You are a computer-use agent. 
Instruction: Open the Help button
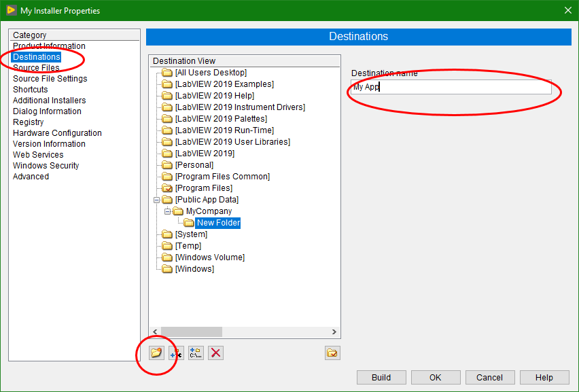pyautogui.click(x=544, y=377)
